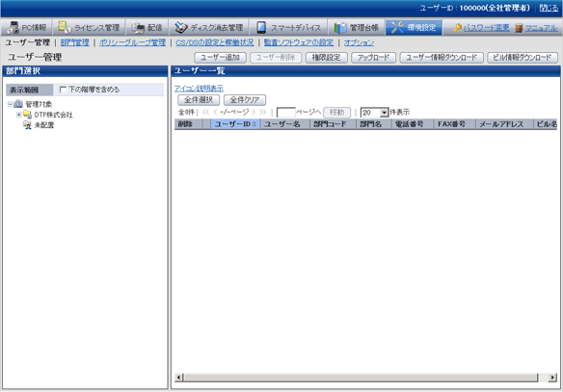Select 未配置 in the tree

[44, 125]
